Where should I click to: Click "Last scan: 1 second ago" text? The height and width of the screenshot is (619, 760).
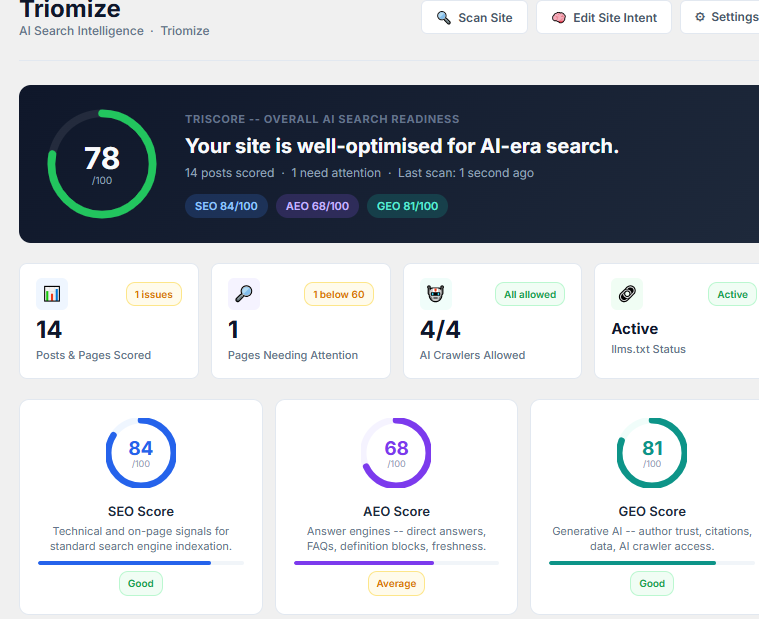click(x=466, y=173)
